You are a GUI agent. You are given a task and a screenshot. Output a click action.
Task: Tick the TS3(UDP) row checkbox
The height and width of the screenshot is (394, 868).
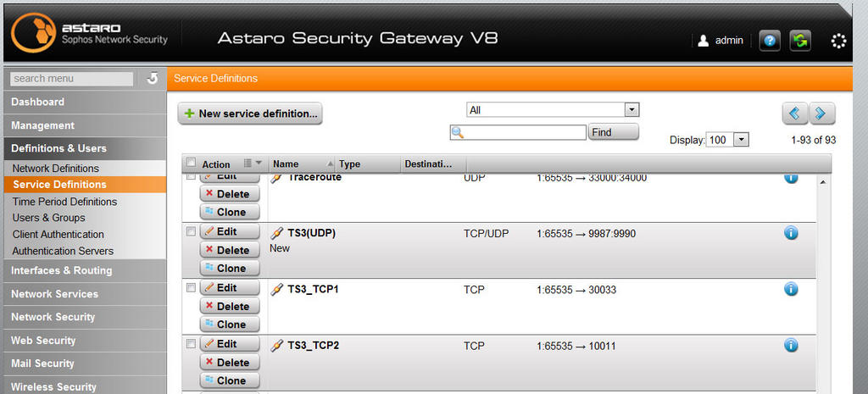tap(191, 231)
